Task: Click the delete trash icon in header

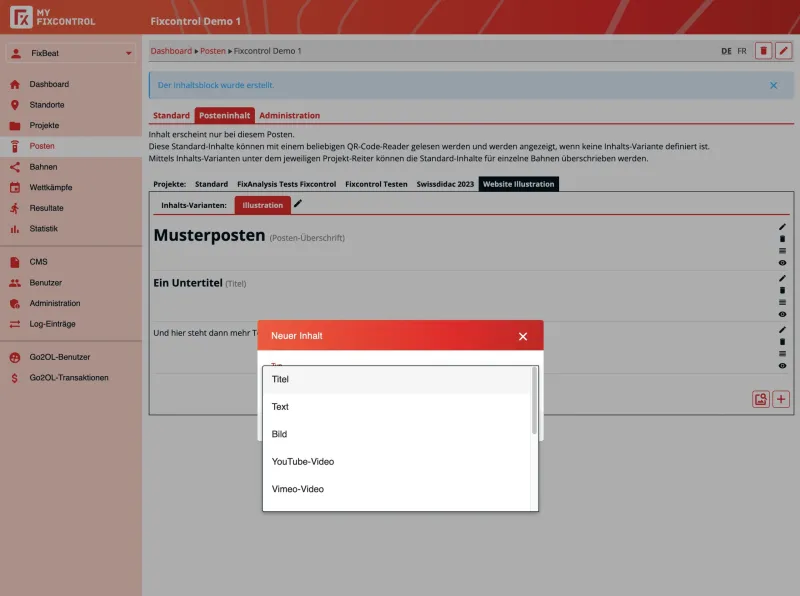Action: click(763, 51)
